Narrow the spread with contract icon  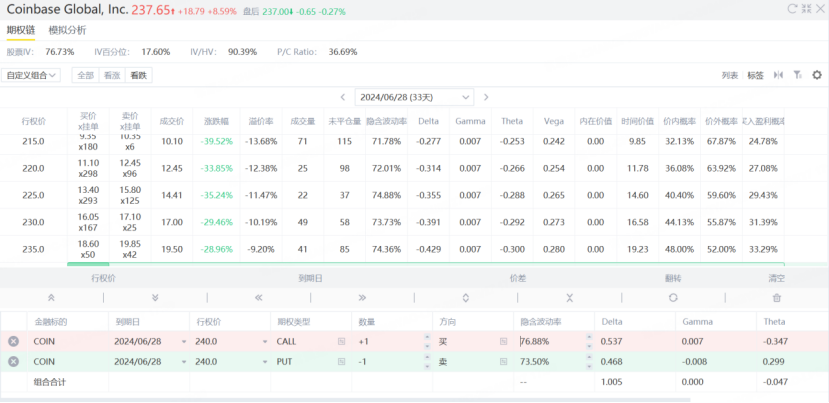[x=569, y=298]
